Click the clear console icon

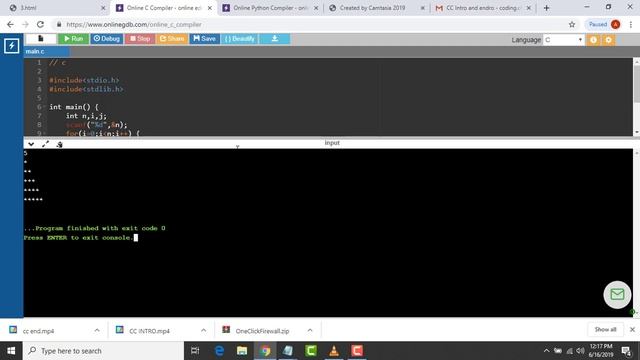(60, 144)
